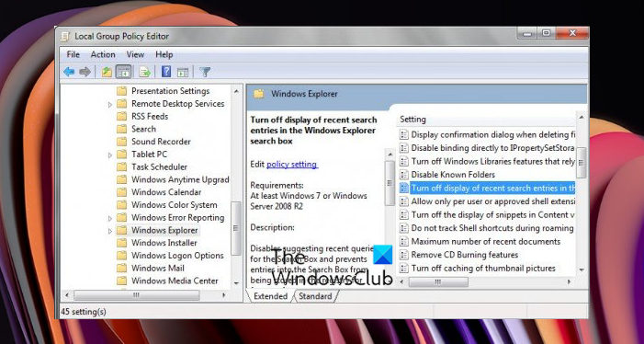The width and height of the screenshot is (644, 344).
Task: Expand the Tablet PC tree node
Action: pyautogui.click(x=109, y=155)
